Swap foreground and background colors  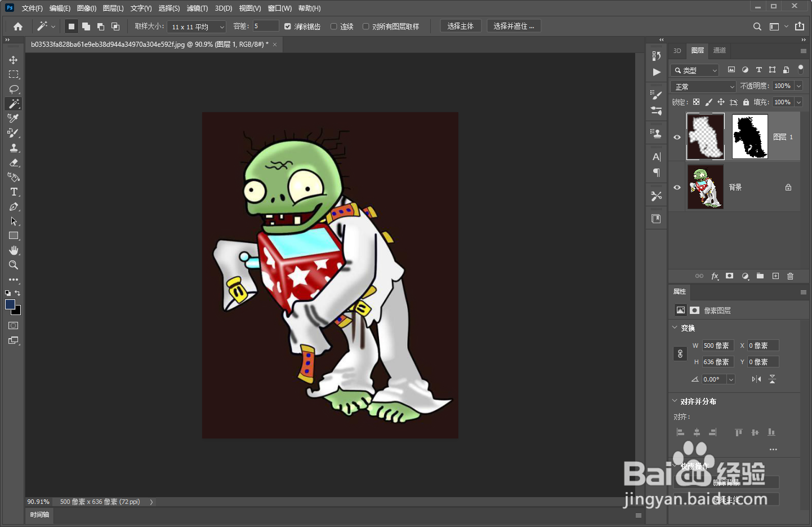[17, 293]
